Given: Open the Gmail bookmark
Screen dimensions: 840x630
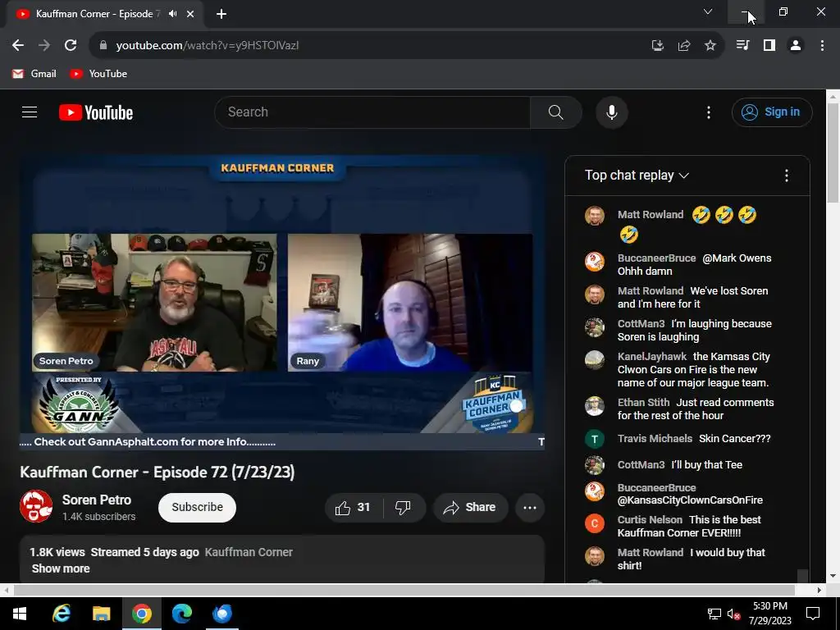Looking at the screenshot, I should pos(34,74).
